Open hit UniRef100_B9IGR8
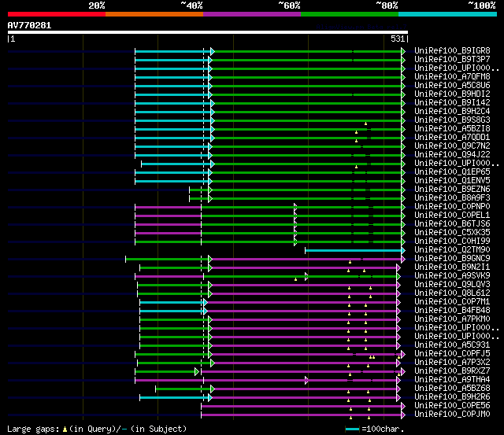This screenshot has height=435, width=504. coord(452,50)
